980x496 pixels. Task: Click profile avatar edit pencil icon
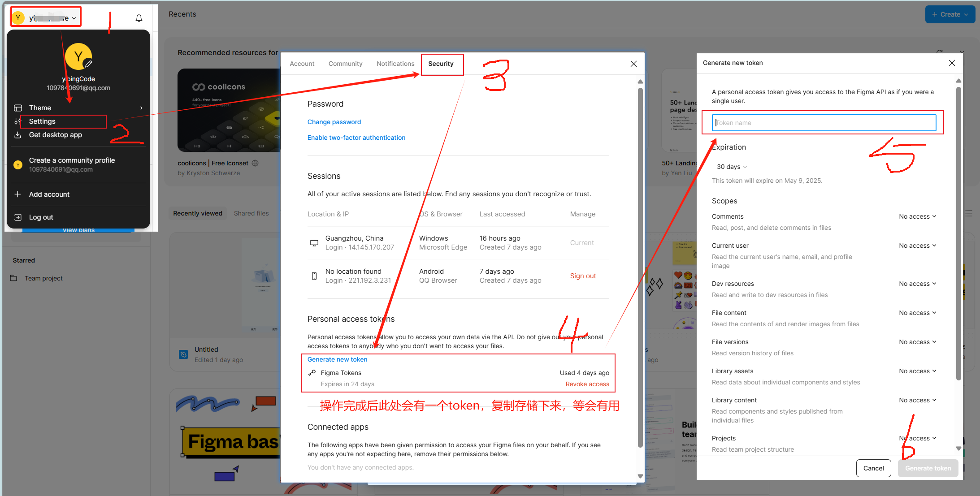[89, 64]
